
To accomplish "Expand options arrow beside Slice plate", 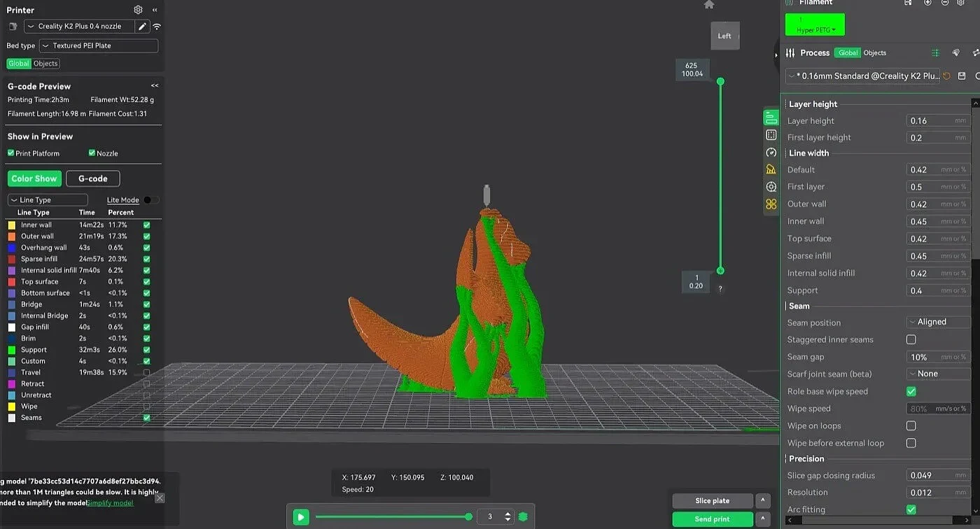I will (x=763, y=501).
